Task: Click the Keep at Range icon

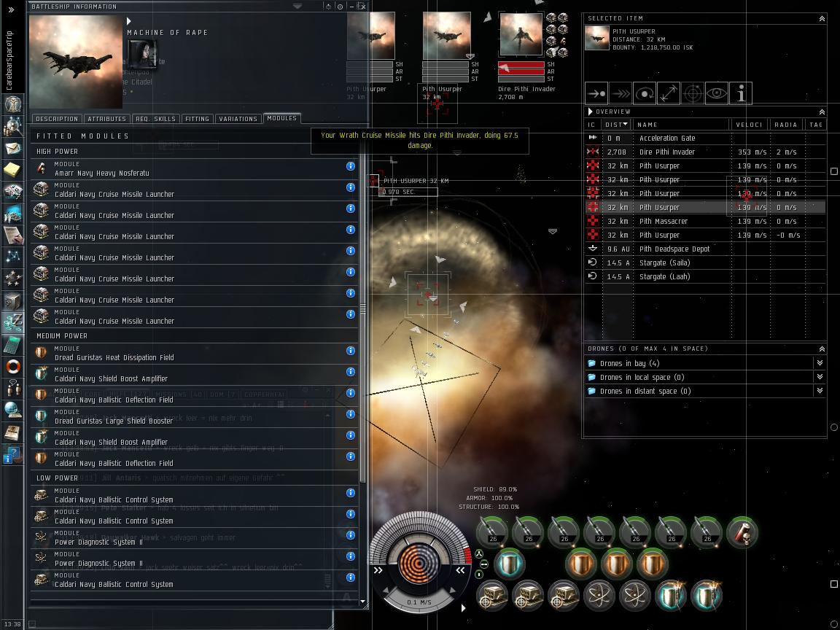Action: (669, 94)
